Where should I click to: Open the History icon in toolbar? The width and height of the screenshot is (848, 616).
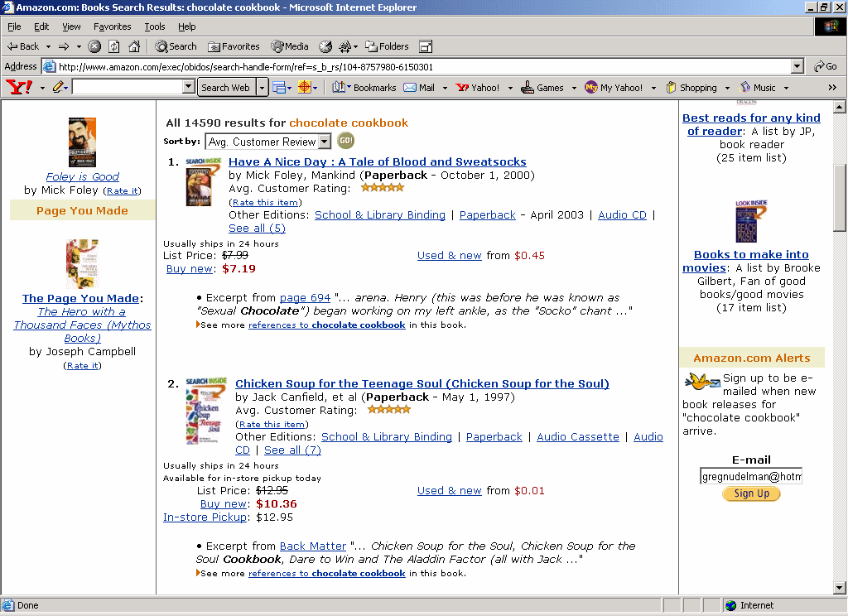pyautogui.click(x=325, y=46)
